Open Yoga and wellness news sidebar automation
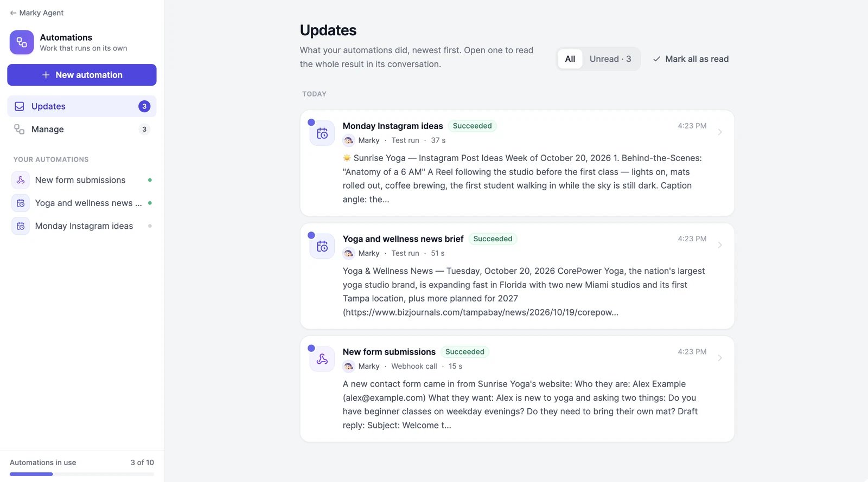 82,203
